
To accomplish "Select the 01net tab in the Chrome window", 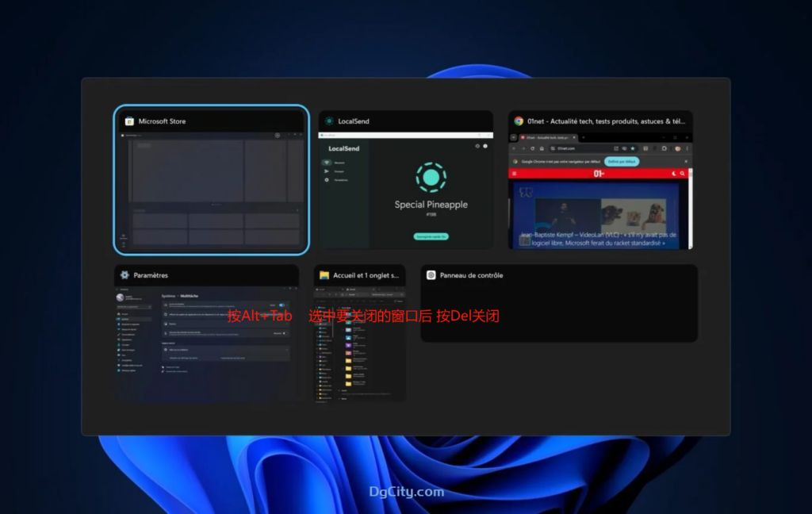I will click(x=548, y=137).
